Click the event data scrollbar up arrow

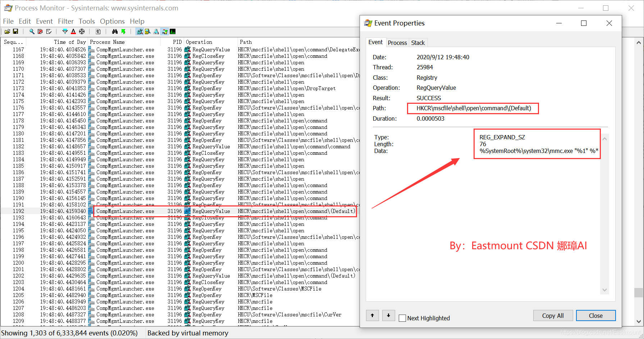pos(604,139)
